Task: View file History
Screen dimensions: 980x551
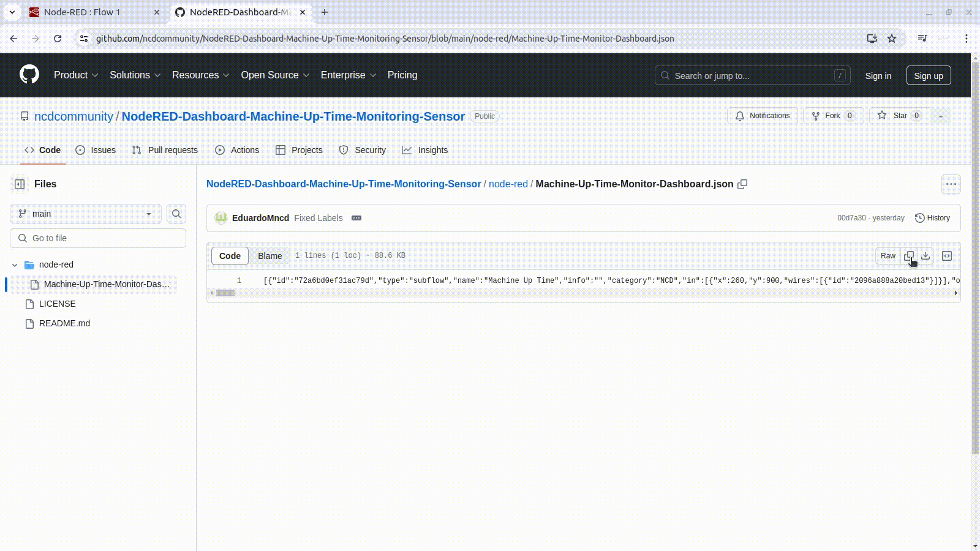Action: pos(932,218)
